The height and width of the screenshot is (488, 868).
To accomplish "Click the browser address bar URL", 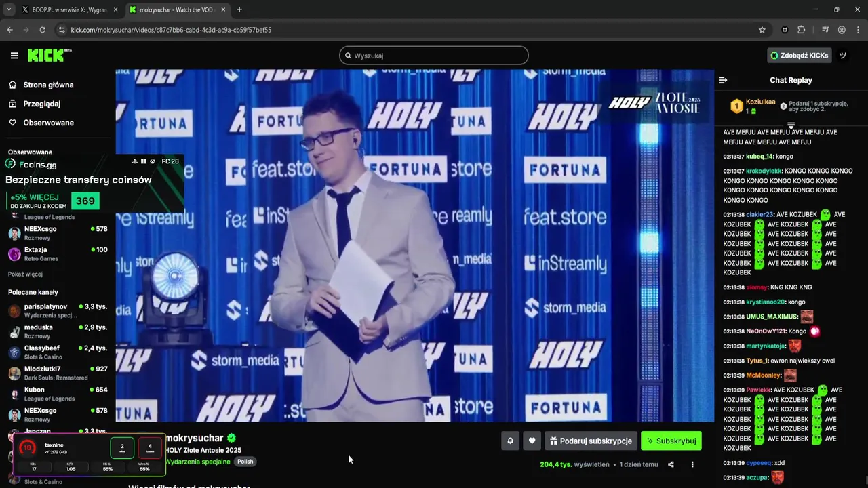I will 171,30.
